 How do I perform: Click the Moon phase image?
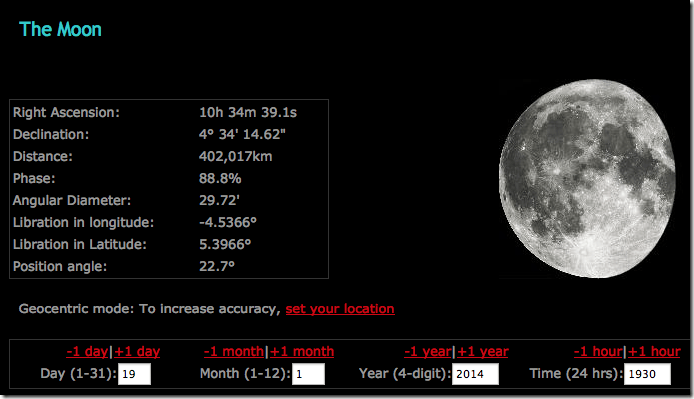click(587, 178)
